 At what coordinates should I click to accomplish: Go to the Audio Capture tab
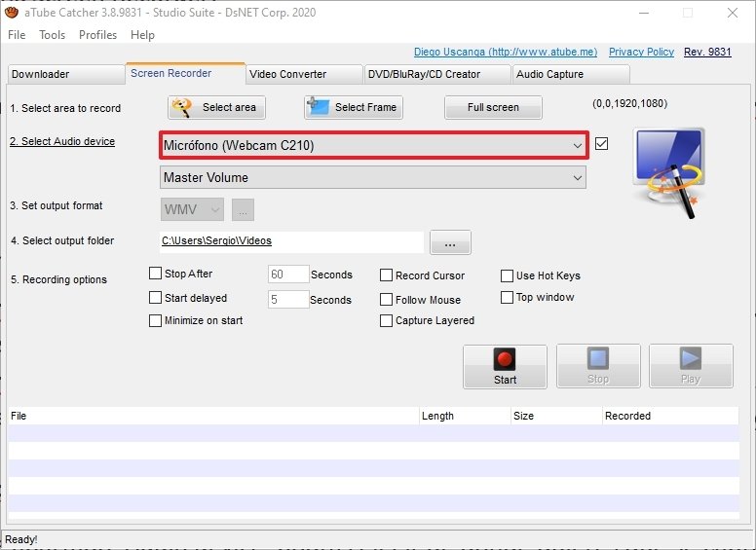click(571, 74)
